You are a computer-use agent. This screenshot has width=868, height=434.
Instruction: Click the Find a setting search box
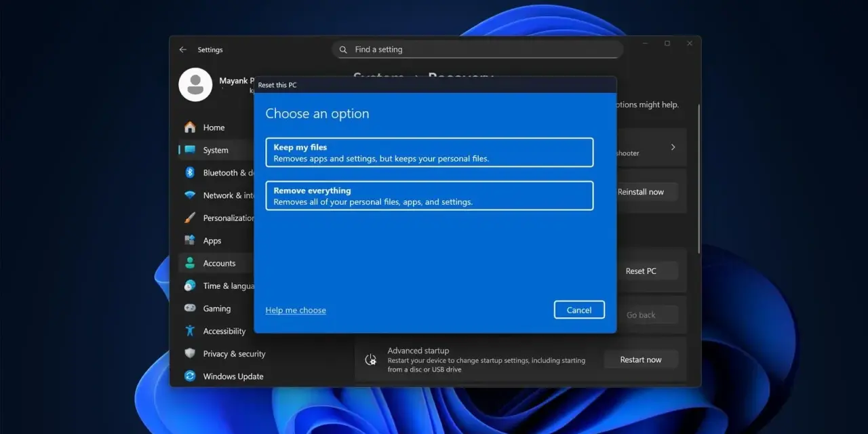click(x=477, y=50)
